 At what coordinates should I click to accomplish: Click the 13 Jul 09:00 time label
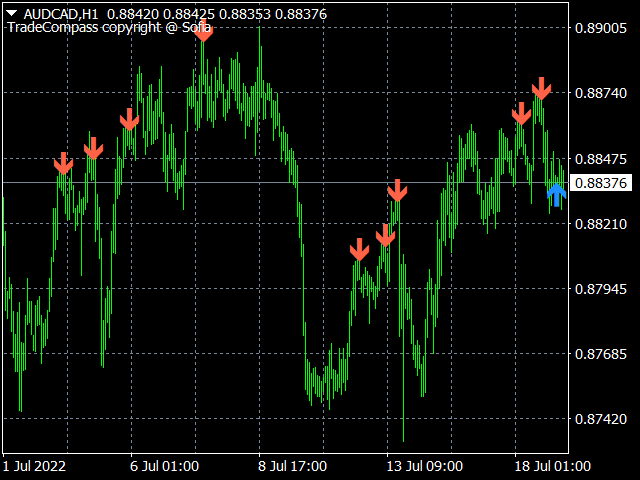pos(424,466)
